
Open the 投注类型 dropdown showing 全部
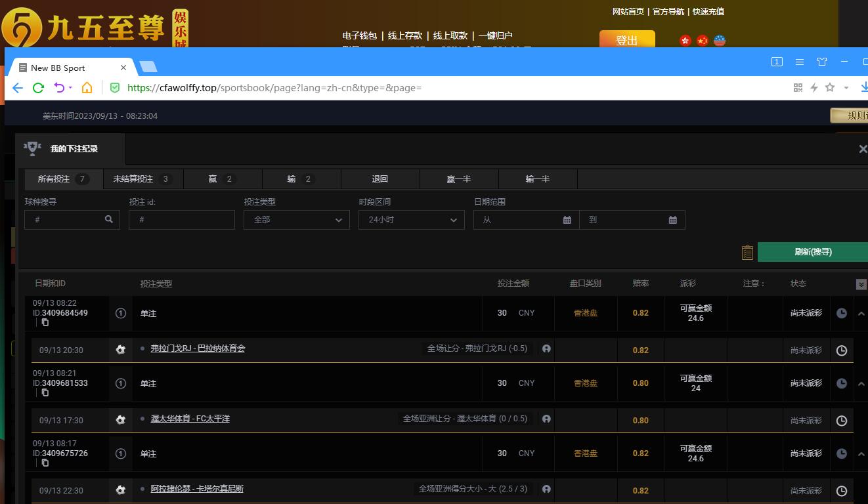[296, 220]
